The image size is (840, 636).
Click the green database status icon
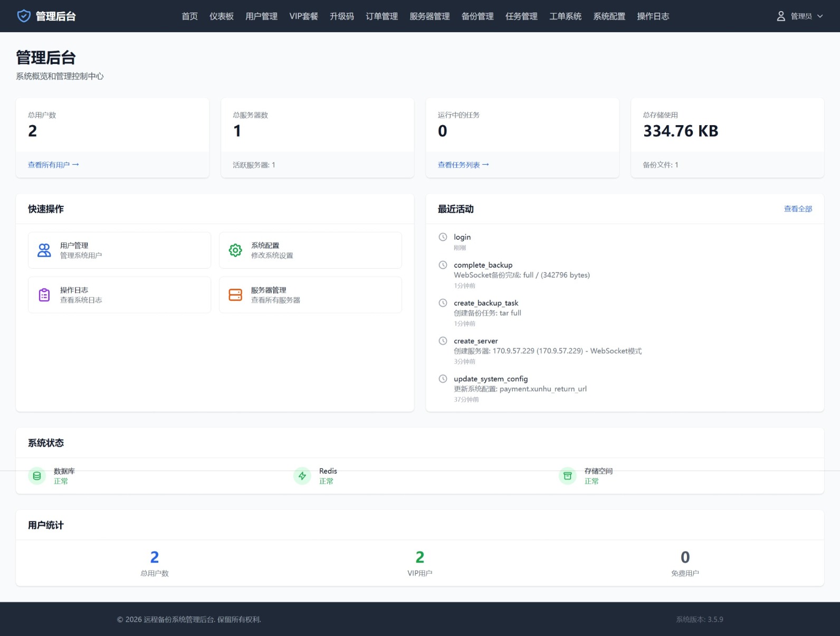[37, 476]
